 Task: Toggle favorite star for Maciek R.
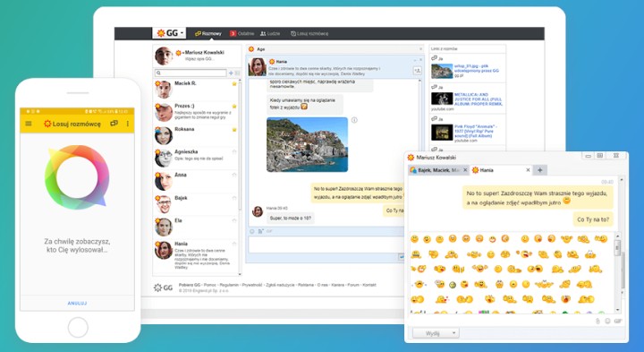[234, 83]
